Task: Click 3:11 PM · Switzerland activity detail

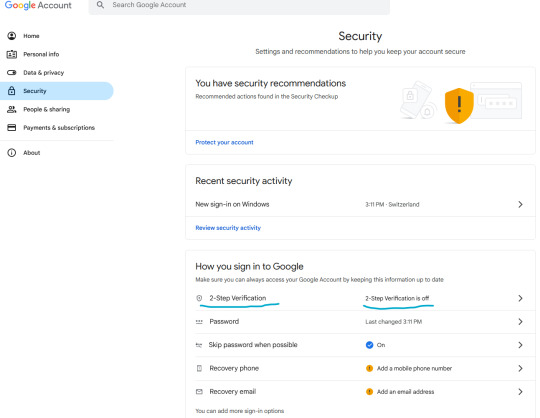Action: [x=392, y=205]
